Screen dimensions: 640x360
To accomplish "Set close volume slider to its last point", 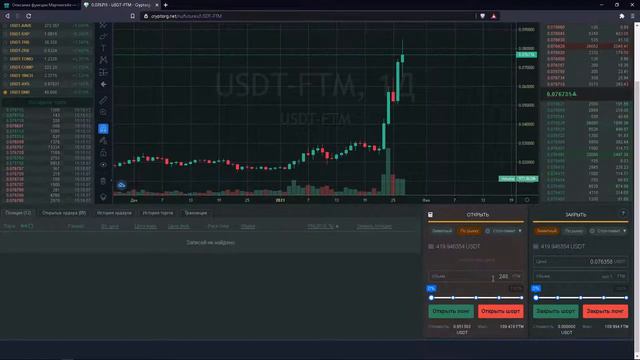I will pos(626,298).
